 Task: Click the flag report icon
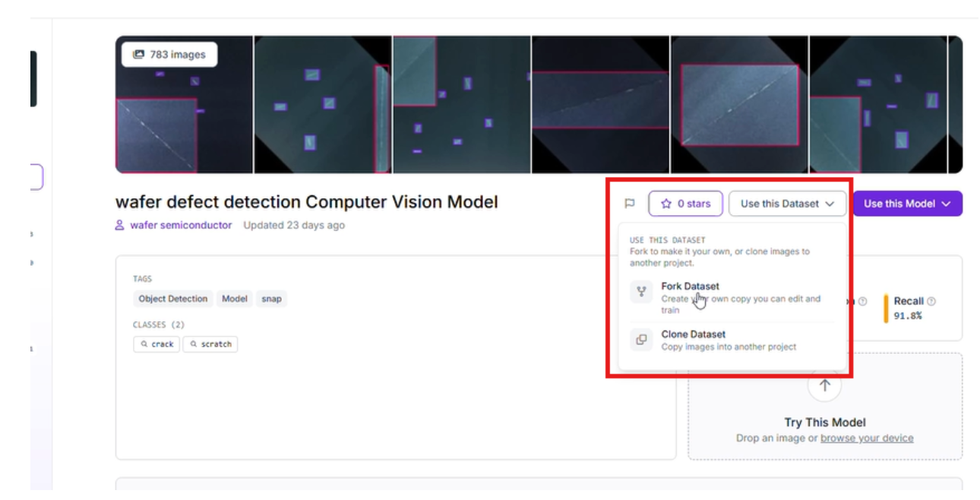coord(629,204)
